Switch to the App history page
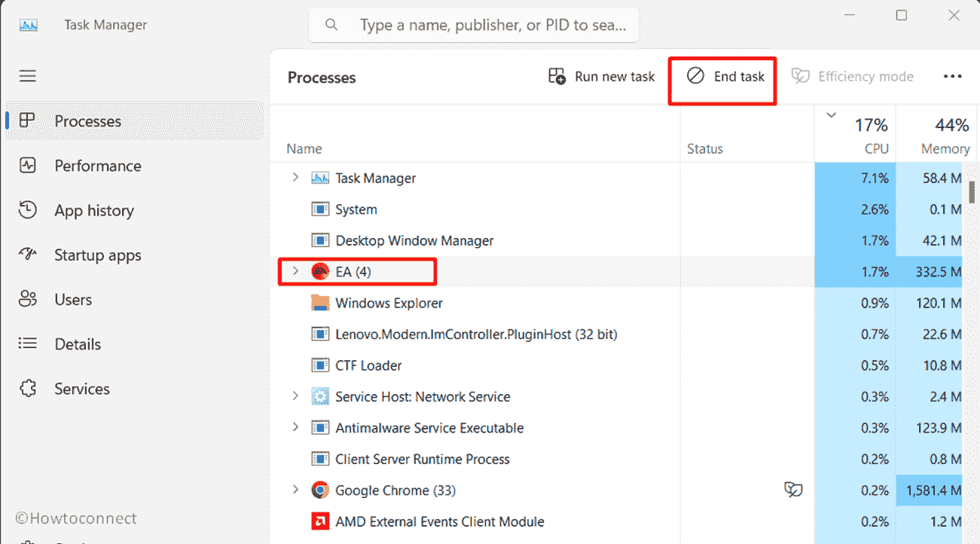980x544 pixels. (135, 210)
